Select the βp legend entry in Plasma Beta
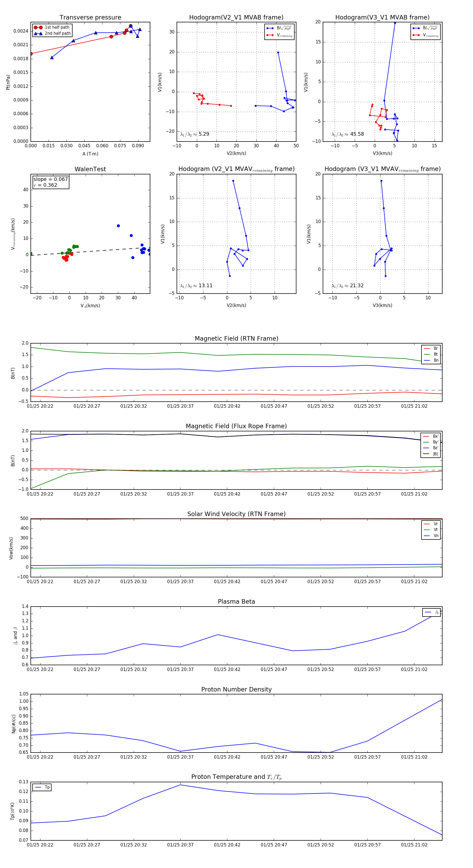 431,612
